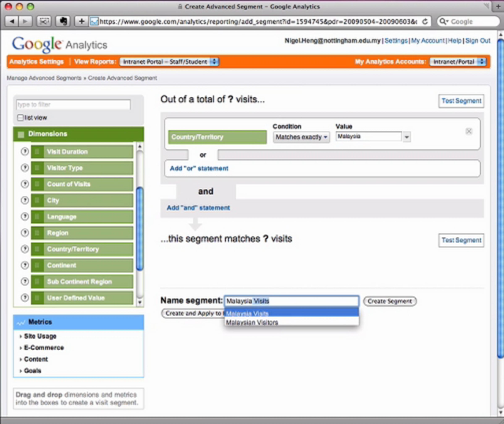504x424 pixels.
Task: Go to Manage Advanced Segments breadcrumb
Action: [44, 78]
